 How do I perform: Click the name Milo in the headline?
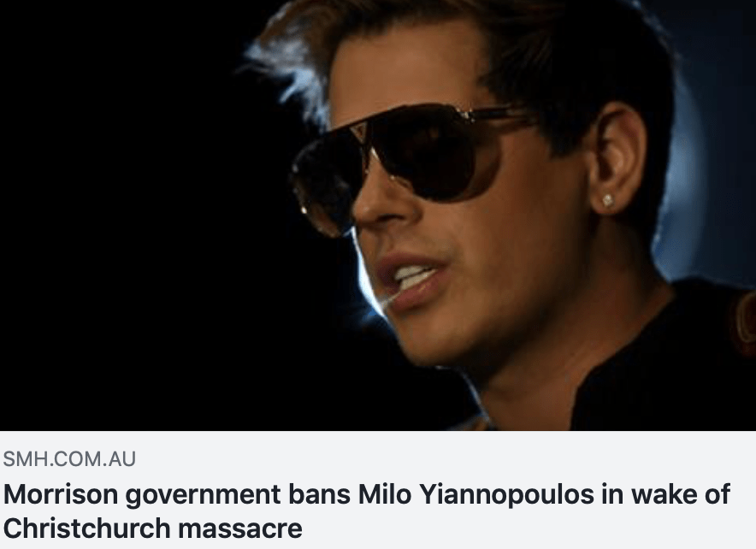385,494
